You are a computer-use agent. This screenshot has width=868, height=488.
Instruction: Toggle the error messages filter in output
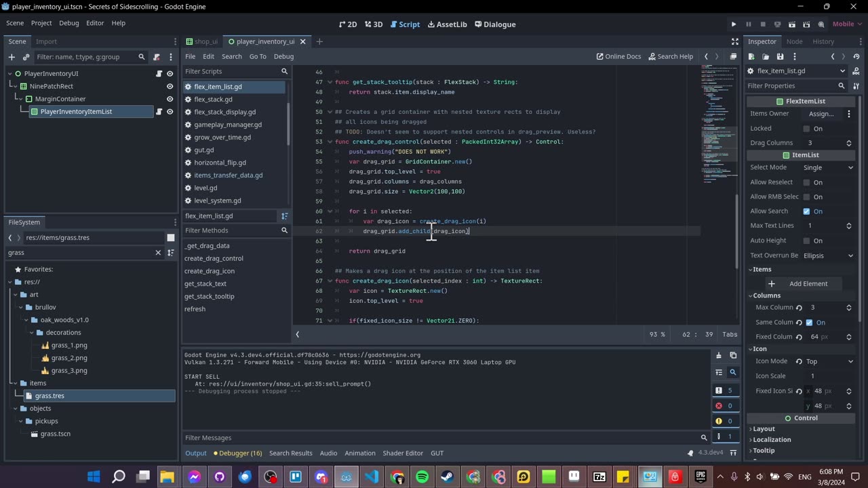pos(725,406)
